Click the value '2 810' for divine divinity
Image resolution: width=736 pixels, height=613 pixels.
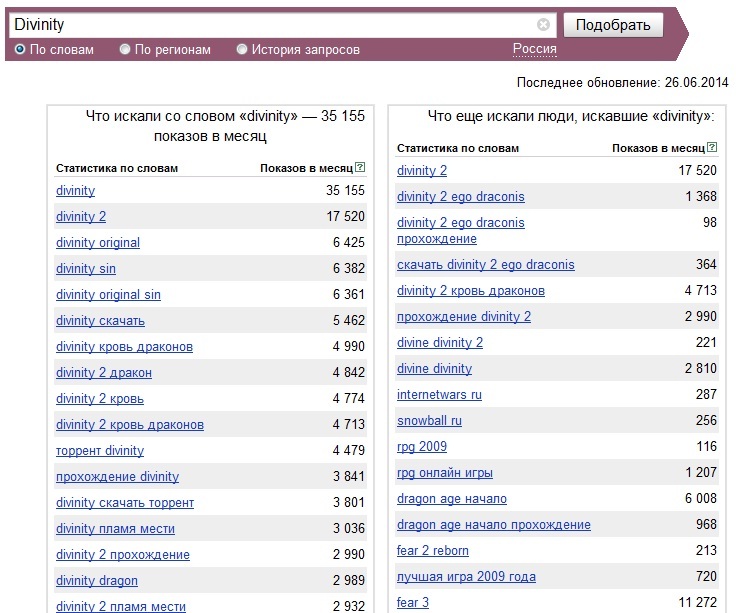click(700, 369)
